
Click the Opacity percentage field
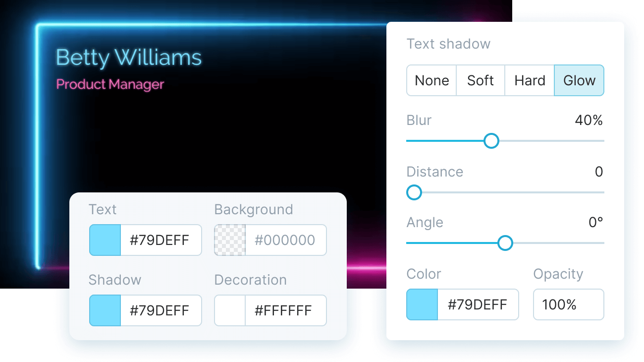click(x=568, y=304)
